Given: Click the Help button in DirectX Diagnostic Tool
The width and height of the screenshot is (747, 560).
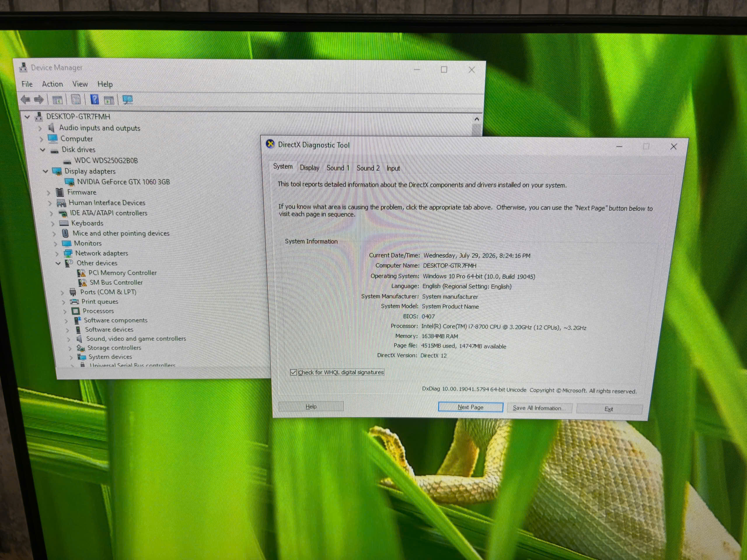Looking at the screenshot, I should click(x=311, y=406).
